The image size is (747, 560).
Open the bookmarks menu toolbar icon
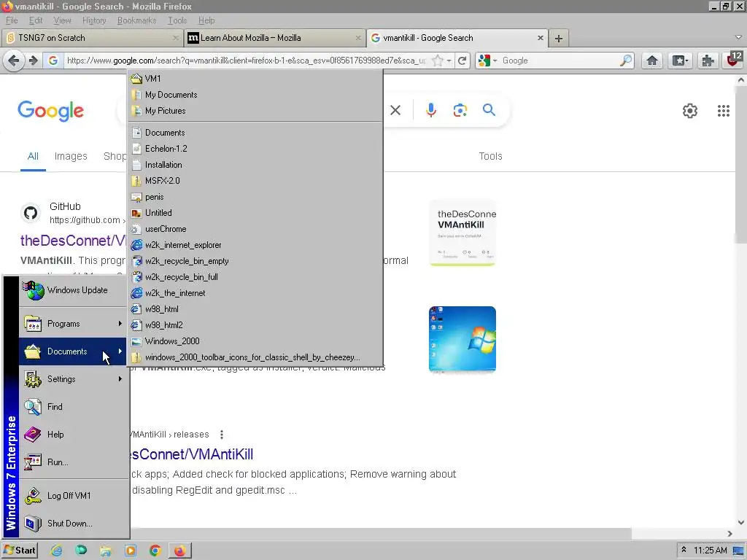(x=680, y=61)
